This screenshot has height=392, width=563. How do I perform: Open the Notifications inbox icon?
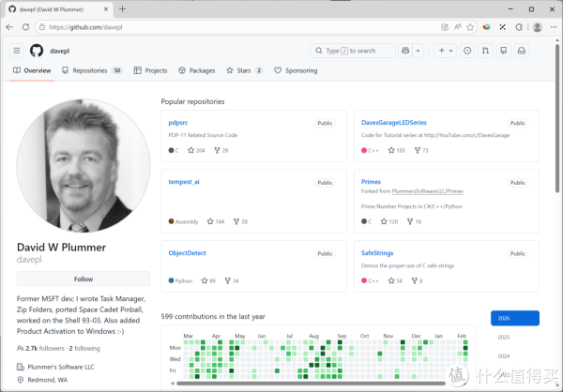click(x=522, y=51)
